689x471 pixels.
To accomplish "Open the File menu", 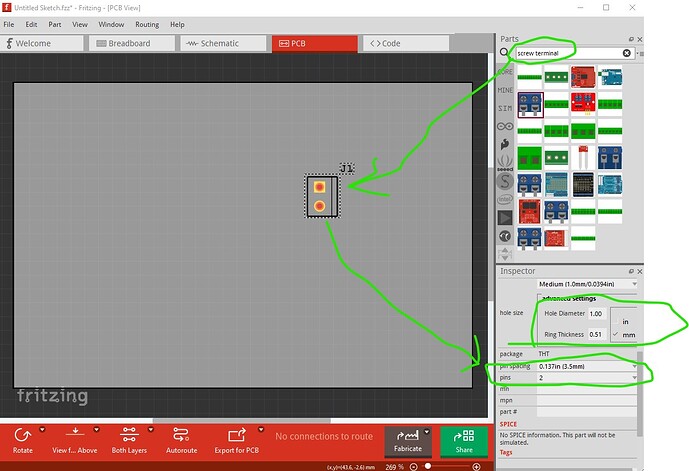I will (x=9, y=25).
